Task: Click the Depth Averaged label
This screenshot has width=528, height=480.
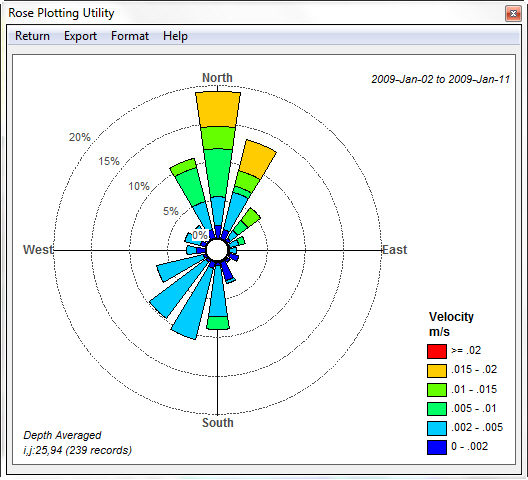Action: (62, 435)
